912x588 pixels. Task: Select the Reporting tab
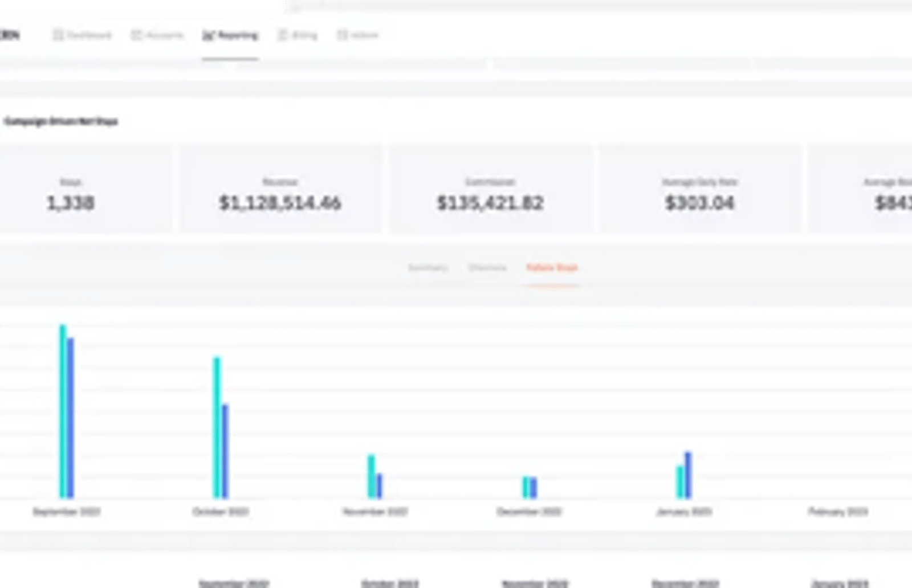click(x=230, y=35)
